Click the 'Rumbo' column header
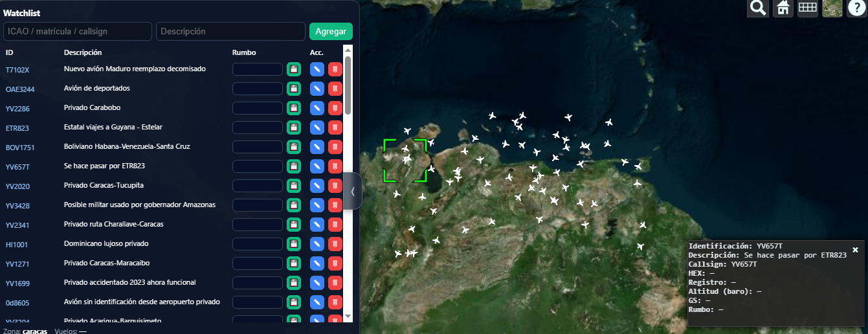The height and width of the screenshot is (334, 868). [x=244, y=52]
